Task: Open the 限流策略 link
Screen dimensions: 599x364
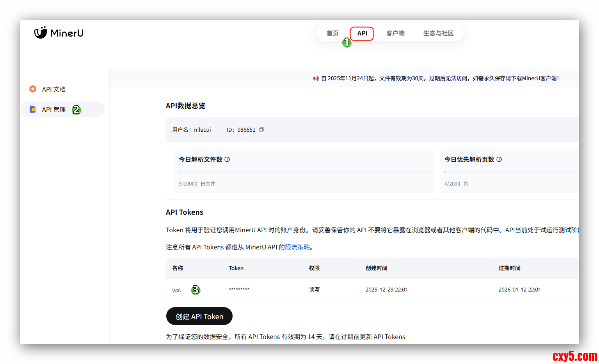Action: click(297, 247)
